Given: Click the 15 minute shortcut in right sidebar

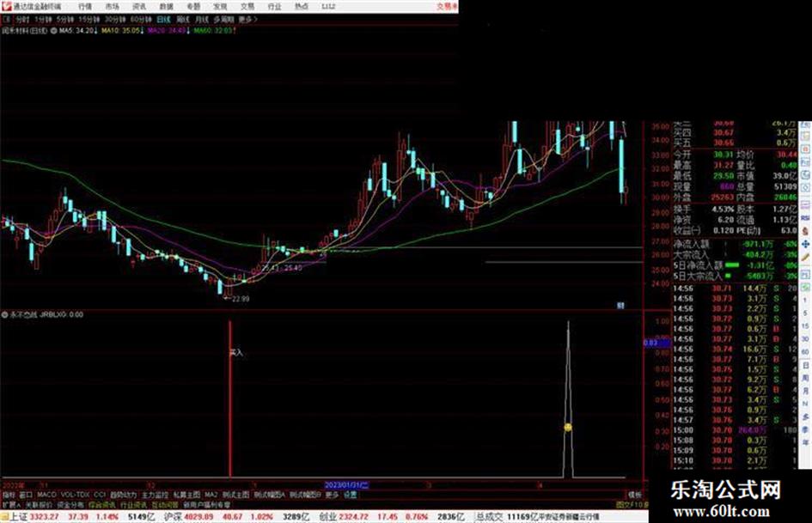Looking at the screenshot, I should [805, 326].
